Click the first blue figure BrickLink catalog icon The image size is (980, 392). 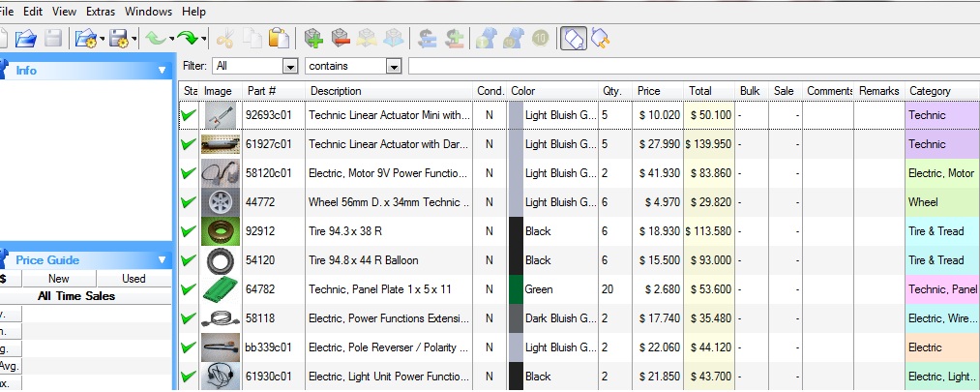[x=487, y=39]
